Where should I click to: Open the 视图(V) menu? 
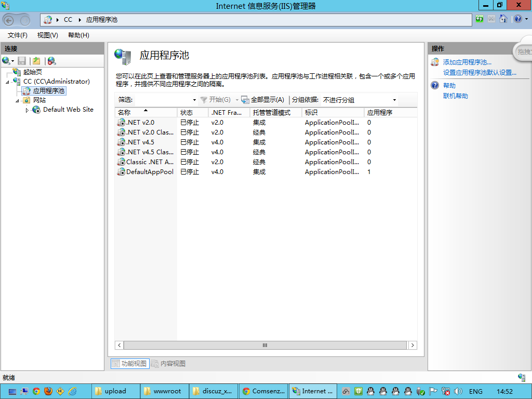pyautogui.click(x=47, y=35)
